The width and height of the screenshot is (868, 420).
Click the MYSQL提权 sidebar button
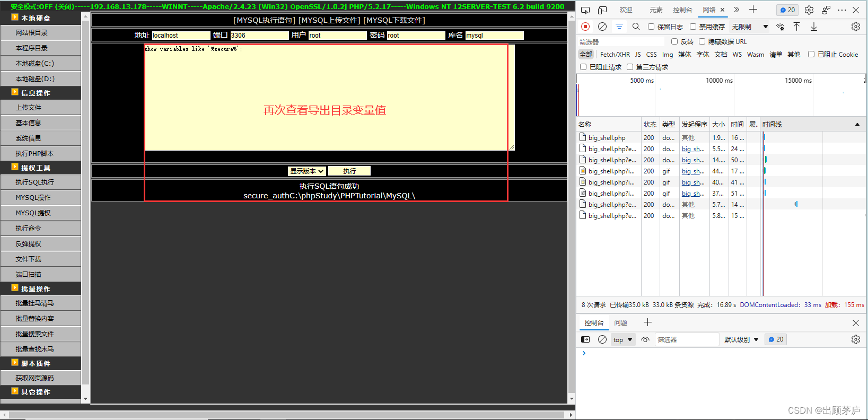(41, 213)
